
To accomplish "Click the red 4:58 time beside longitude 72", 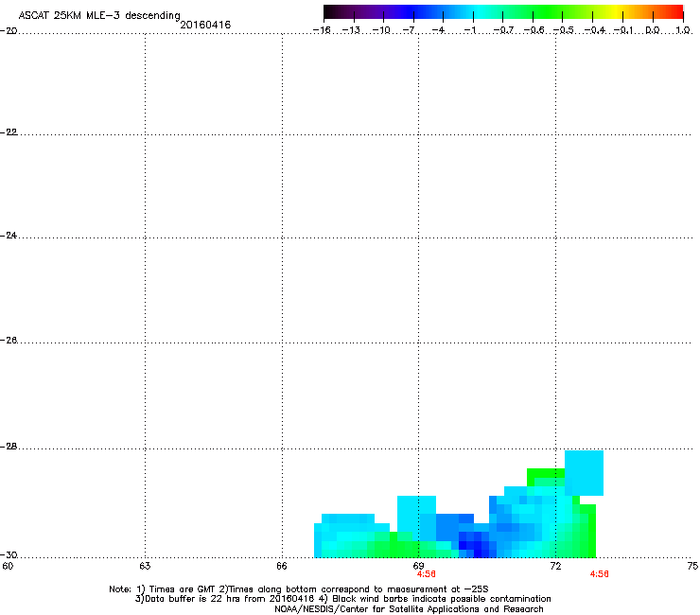I will point(599,574).
